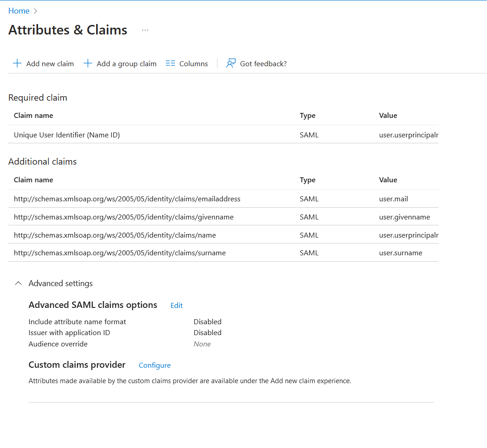Viewport: 487px width, 448px height.
Task: Click the Got feedback person icon
Action: click(x=231, y=63)
